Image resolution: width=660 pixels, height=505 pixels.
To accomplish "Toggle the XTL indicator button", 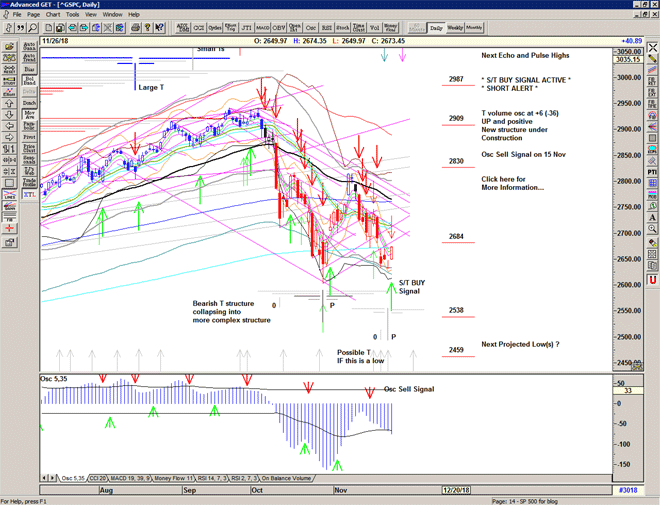I will [29, 196].
